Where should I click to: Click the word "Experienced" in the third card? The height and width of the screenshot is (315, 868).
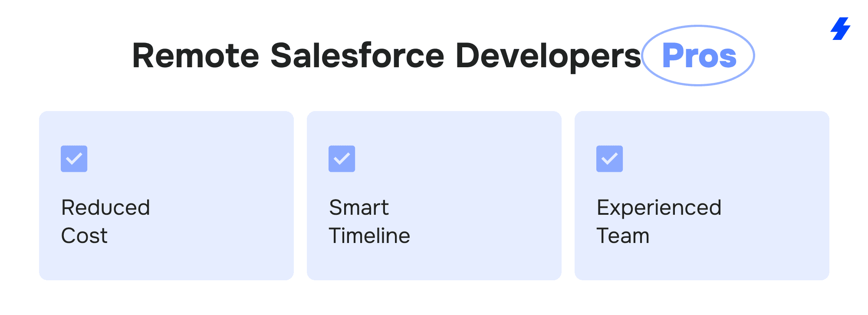(659, 207)
